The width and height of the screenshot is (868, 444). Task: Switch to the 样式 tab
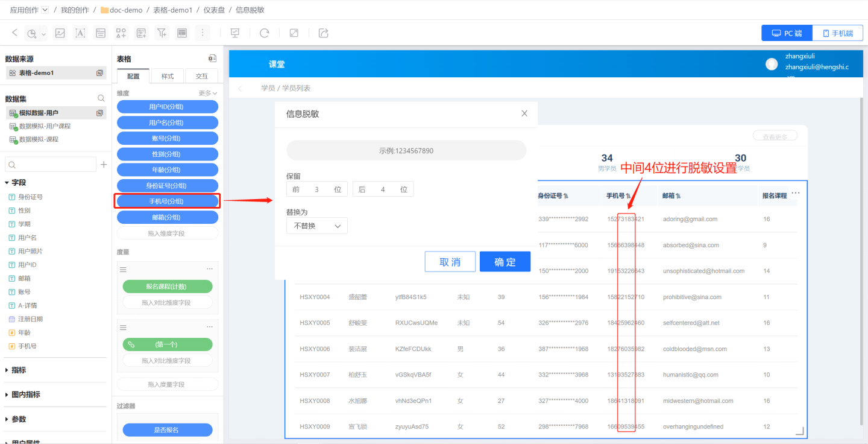point(168,76)
